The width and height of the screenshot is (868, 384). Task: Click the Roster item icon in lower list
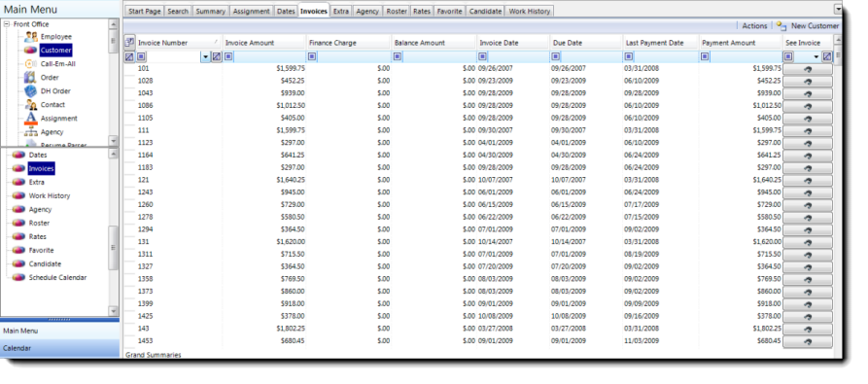point(18,223)
